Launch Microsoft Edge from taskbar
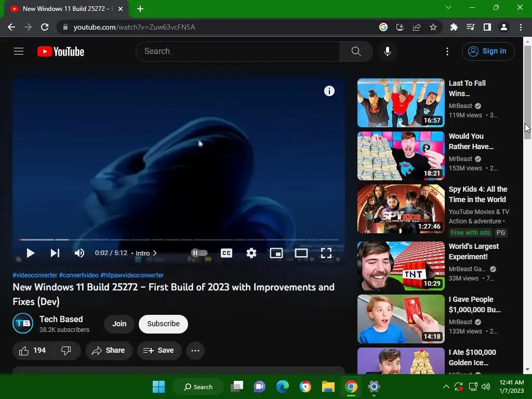 click(282, 387)
